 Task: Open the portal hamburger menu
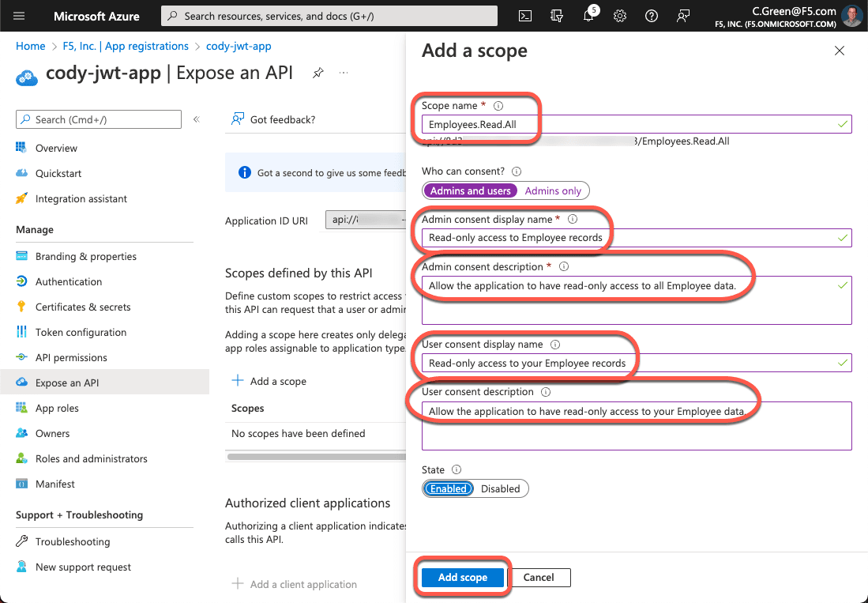point(20,16)
